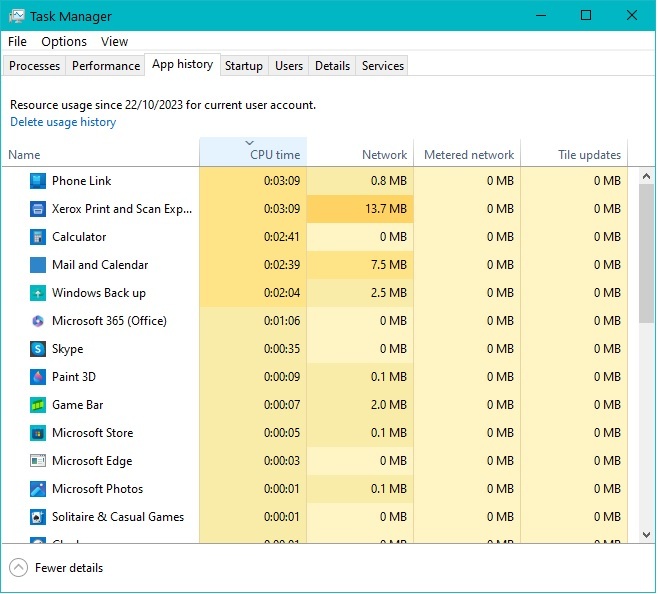Click the 13.7 MB network value

[x=386, y=209]
